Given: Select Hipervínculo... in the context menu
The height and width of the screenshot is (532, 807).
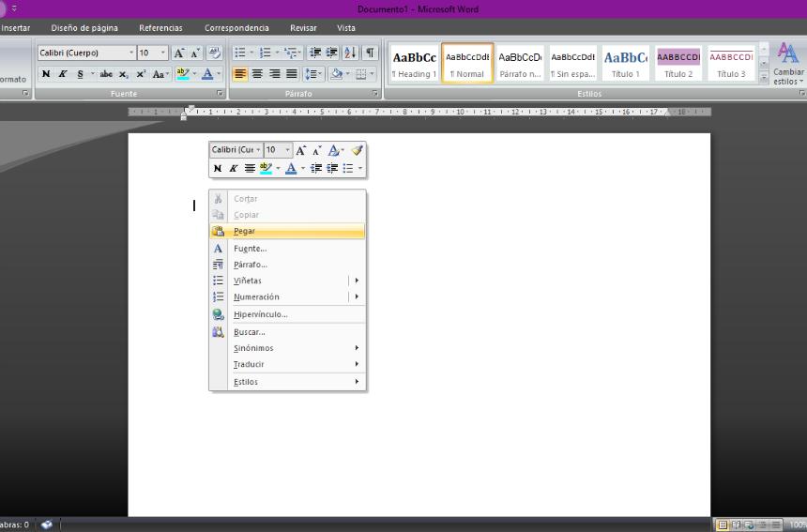Looking at the screenshot, I should coord(260,314).
